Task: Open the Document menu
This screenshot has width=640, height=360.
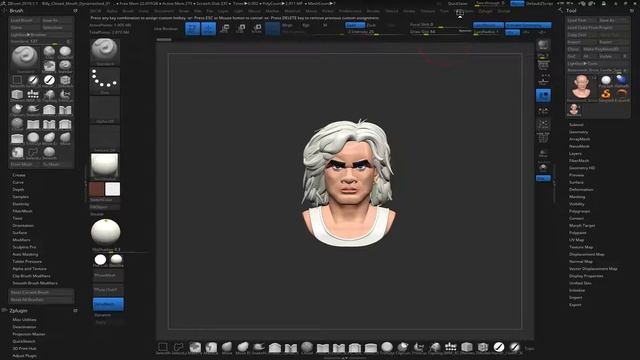Action: [x=164, y=11]
